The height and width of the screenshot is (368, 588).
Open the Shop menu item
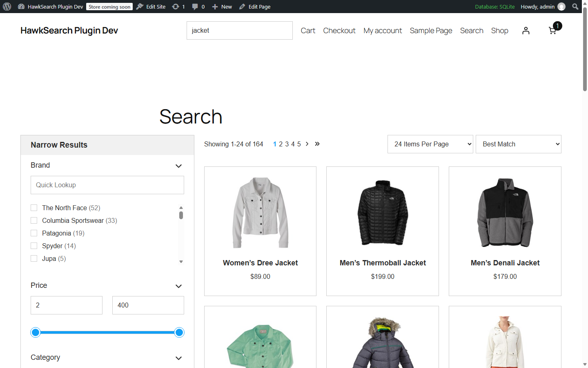[x=500, y=31]
